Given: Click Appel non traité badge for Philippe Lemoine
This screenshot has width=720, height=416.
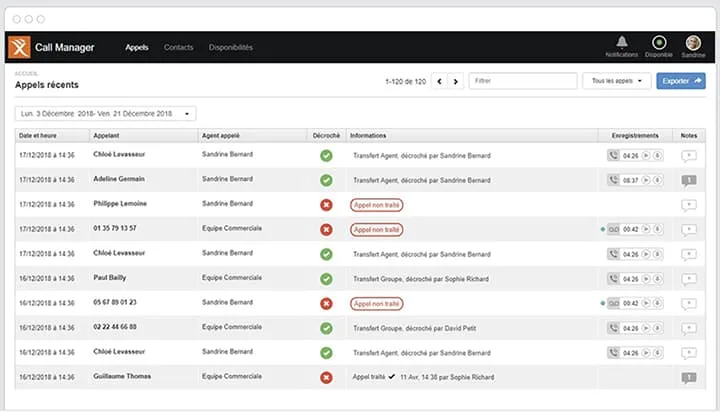Looking at the screenshot, I should (x=377, y=205).
